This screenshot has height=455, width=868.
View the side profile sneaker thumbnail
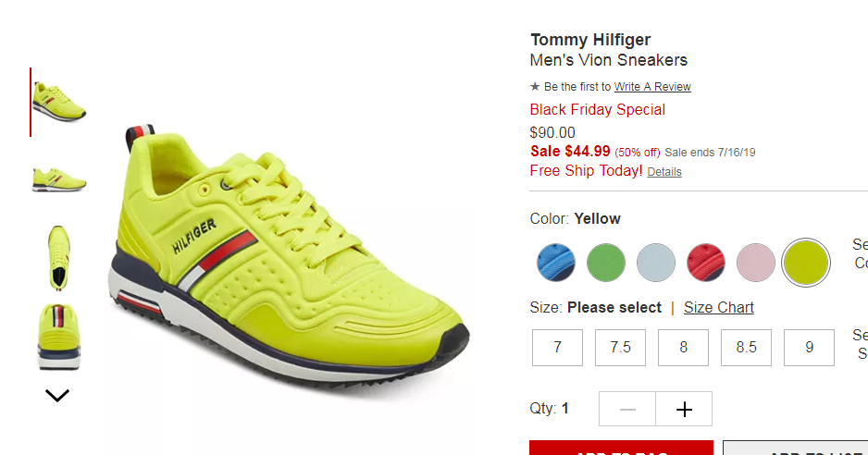point(59,180)
